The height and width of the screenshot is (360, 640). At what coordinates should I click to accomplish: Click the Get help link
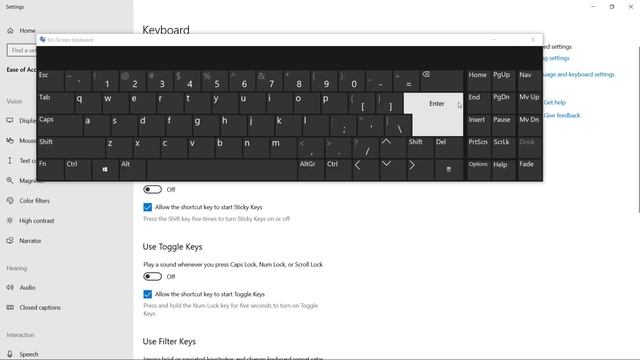click(x=554, y=102)
